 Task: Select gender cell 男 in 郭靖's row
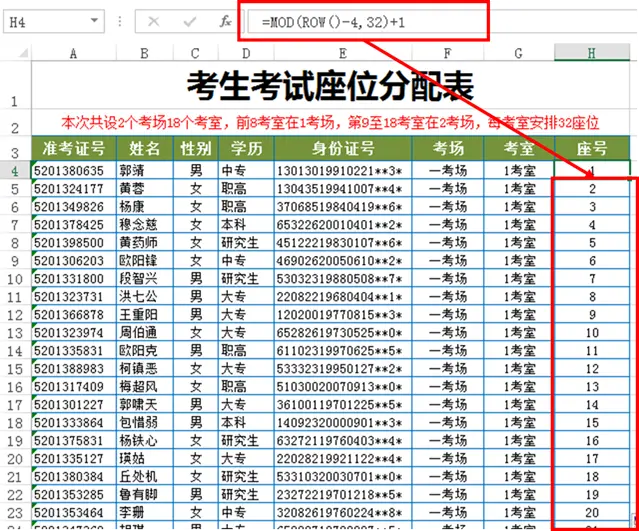[196, 170]
